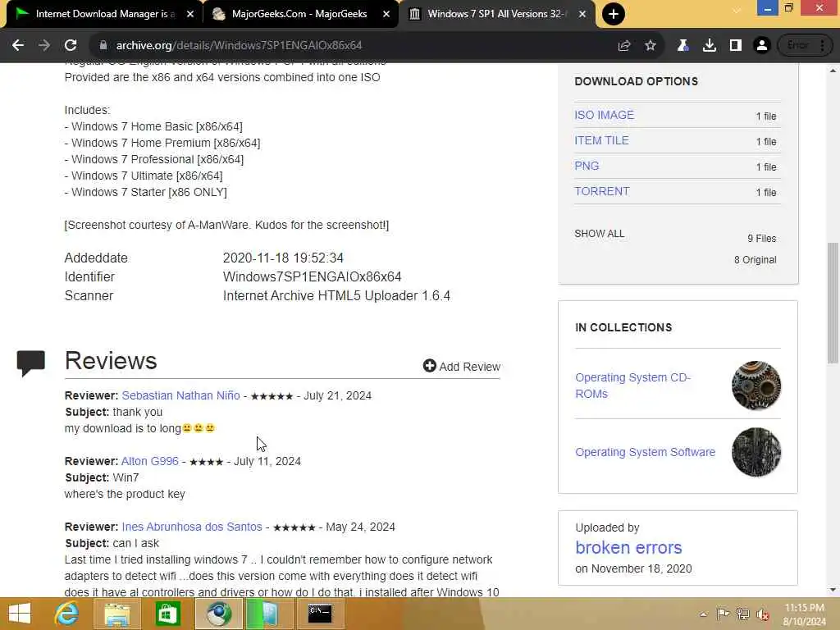Screen dimensions: 840x630
Task: Show hidden system tray icons
Action: pos(703,614)
